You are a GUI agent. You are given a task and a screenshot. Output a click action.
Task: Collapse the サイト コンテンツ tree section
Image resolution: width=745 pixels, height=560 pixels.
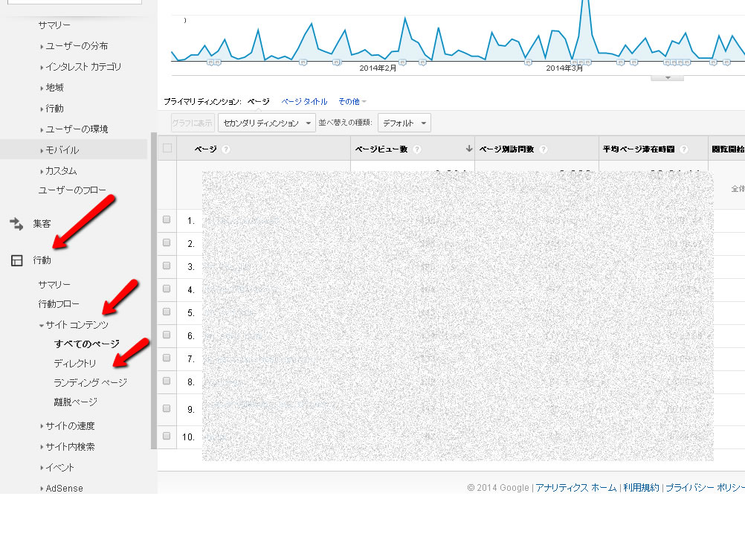42,325
